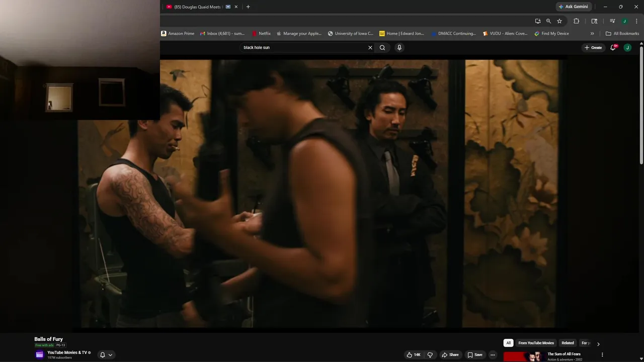Bookmark this page with the star icon

[x=559, y=21]
